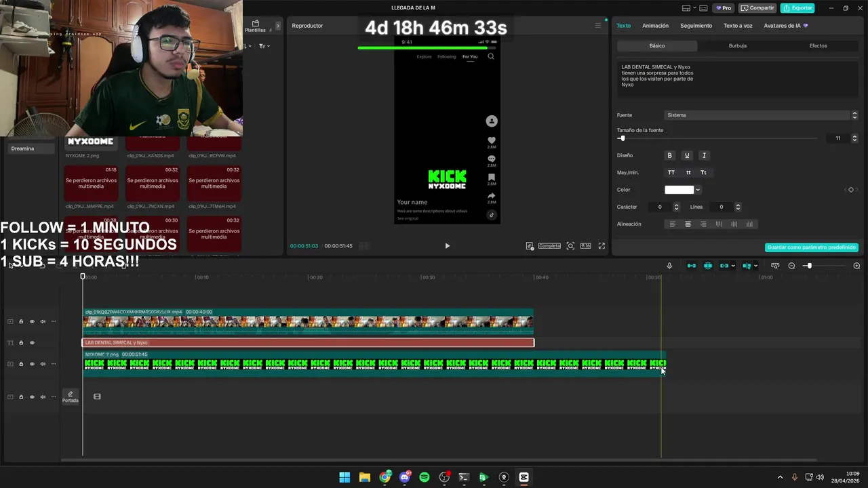The height and width of the screenshot is (488, 868).
Task: Open fullscreen preview mode
Action: coord(601,246)
